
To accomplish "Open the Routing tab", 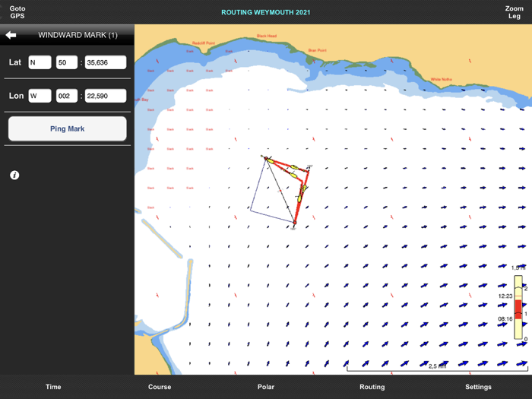I will (372, 387).
